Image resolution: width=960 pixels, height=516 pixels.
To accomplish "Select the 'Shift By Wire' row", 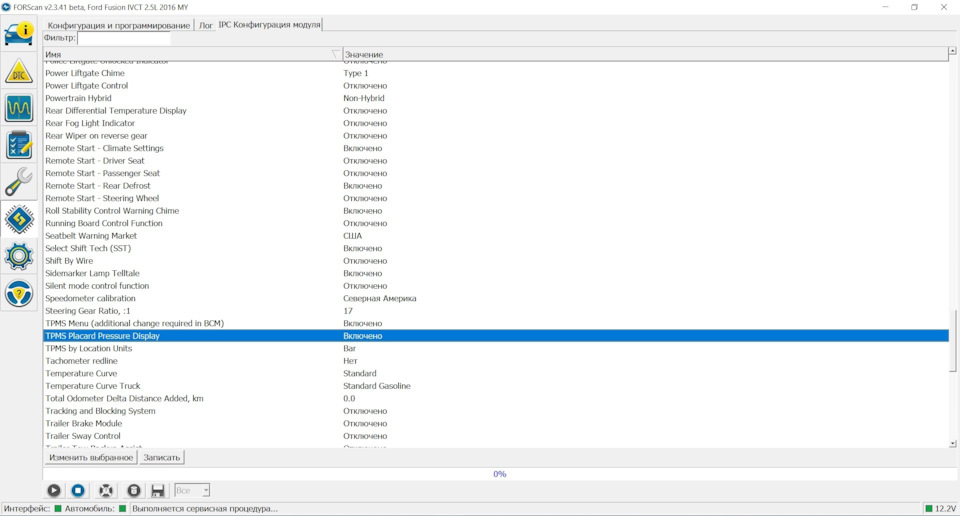I will (x=496, y=261).
